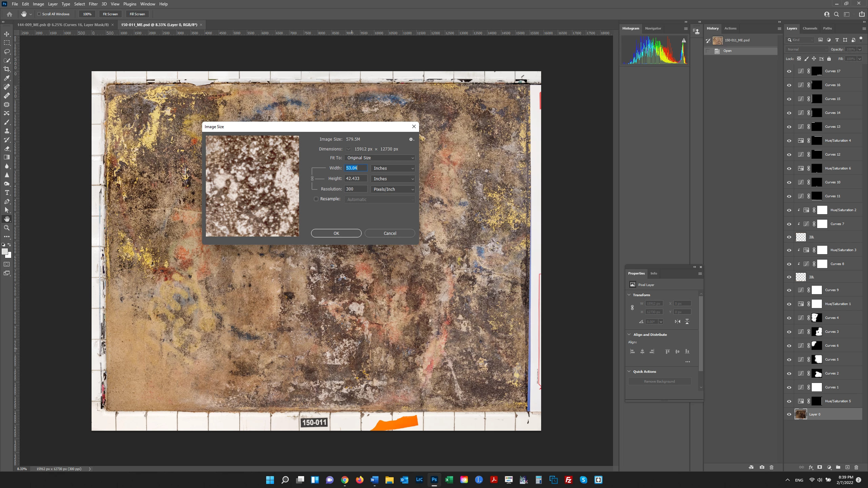Click the Height input field
This screenshot has height=488, width=868.
(355, 179)
